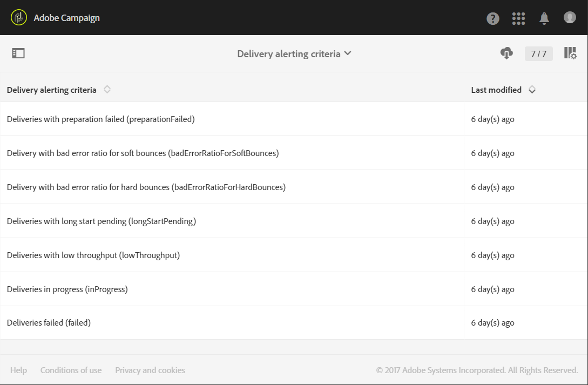
Task: Open the Conditions of use link
Action: tap(71, 370)
